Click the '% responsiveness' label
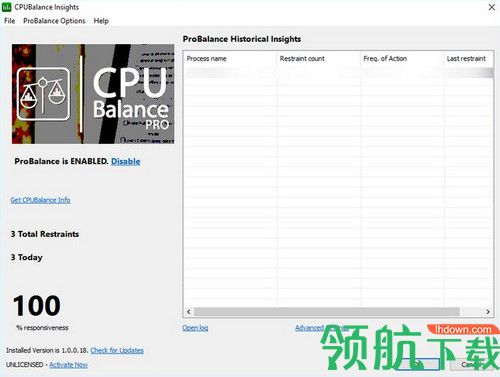Image resolution: width=500 pixels, height=377 pixels. tap(42, 328)
